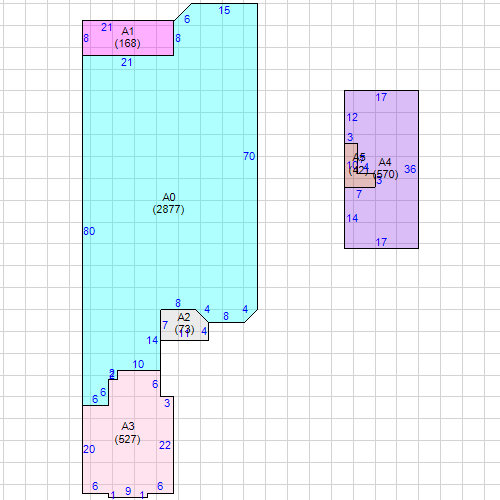Click the 14 dimension in purple A4

coord(352,218)
